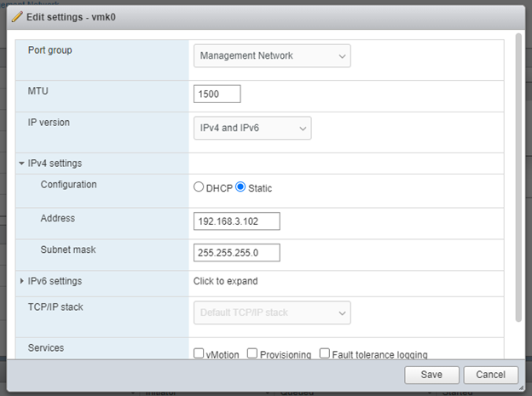Image resolution: width=532 pixels, height=396 pixels.
Task: Select the DHCP radio button
Action: (199, 187)
